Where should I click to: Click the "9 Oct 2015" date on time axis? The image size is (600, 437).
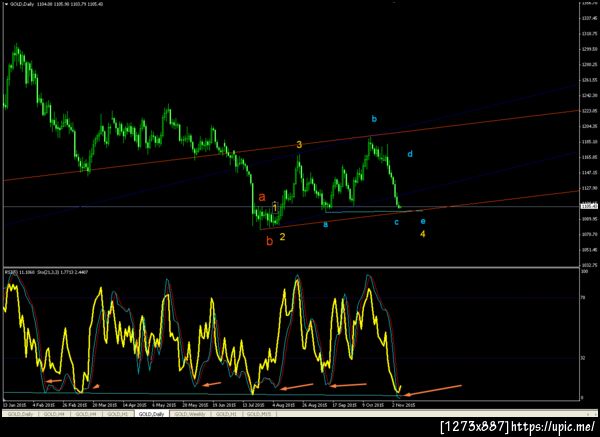(x=373, y=405)
